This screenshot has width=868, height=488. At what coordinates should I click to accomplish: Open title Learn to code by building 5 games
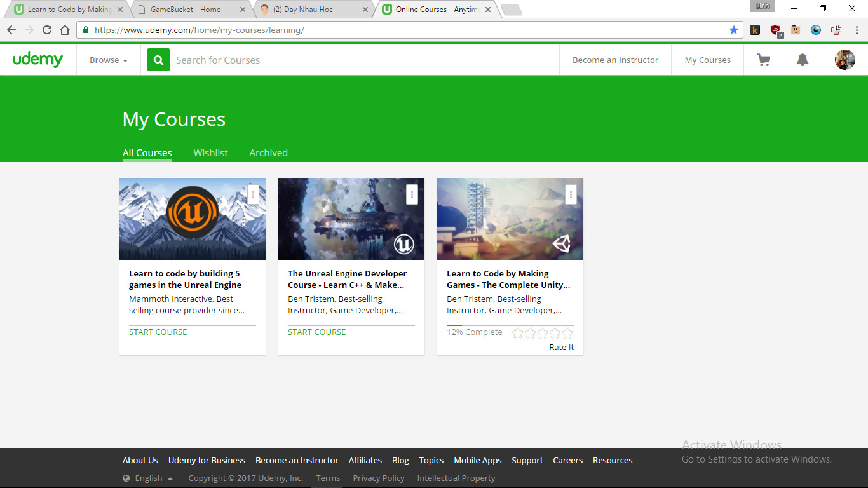click(x=185, y=279)
